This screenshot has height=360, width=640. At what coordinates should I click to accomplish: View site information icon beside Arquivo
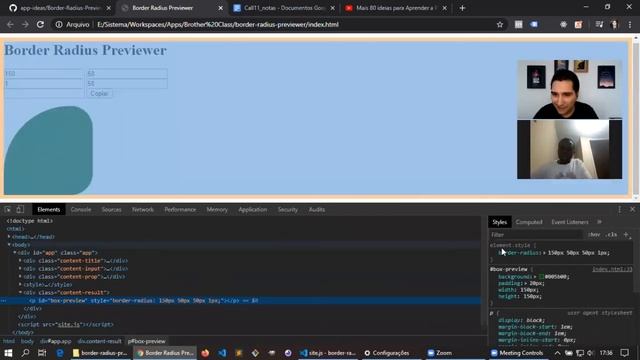[x=59, y=24]
